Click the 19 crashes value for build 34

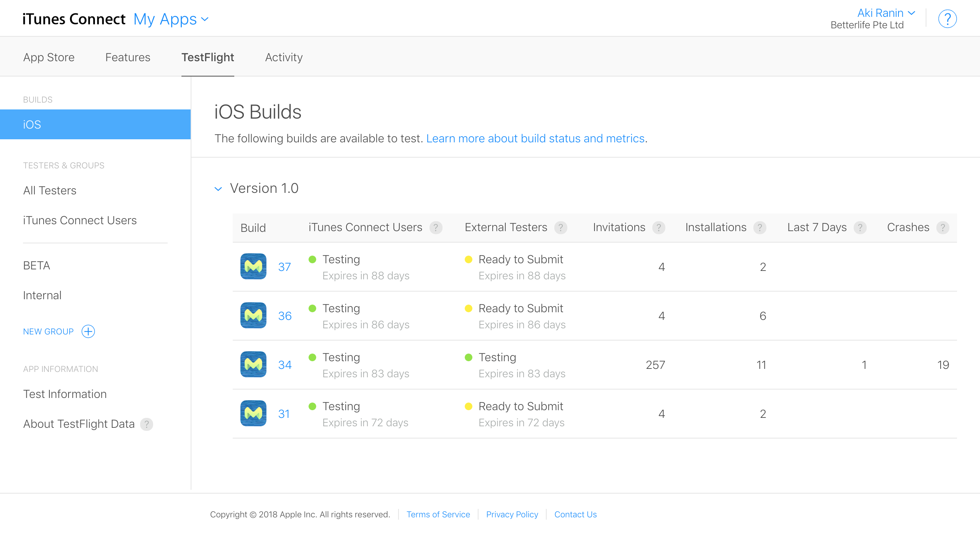[x=943, y=365]
